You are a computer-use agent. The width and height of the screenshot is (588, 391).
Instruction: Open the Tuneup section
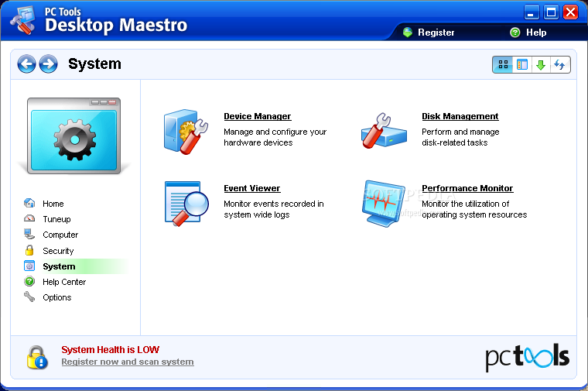tap(56, 219)
